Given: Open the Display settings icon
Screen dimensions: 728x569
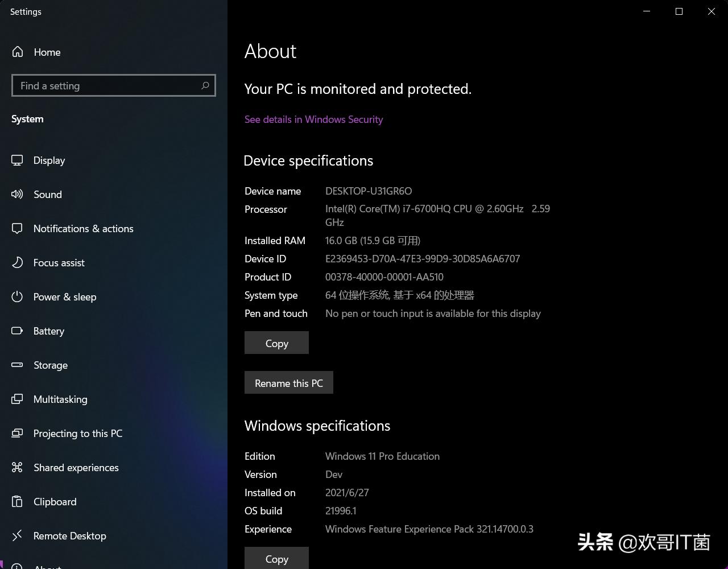Looking at the screenshot, I should (x=17, y=160).
